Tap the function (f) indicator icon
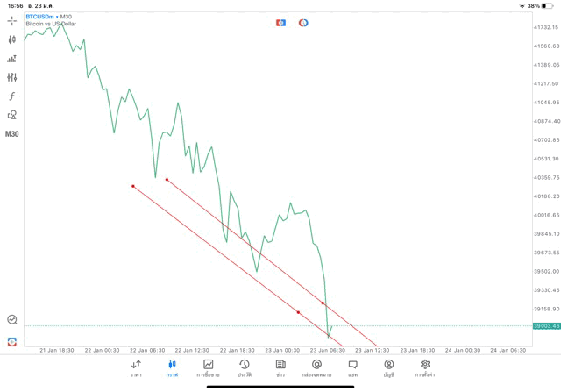Image resolution: width=561 pixels, height=392 pixels. tap(12, 96)
